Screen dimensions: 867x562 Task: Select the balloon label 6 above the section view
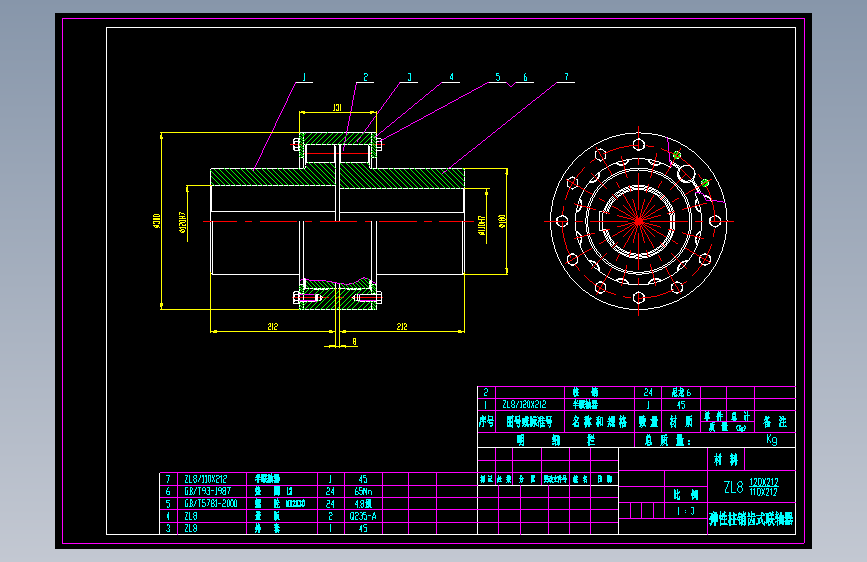click(x=525, y=77)
